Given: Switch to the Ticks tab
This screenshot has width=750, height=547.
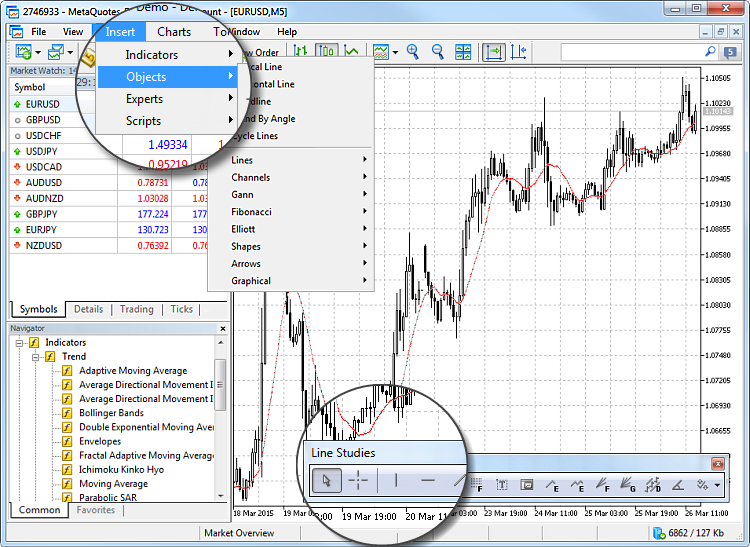Looking at the screenshot, I should pos(182,309).
